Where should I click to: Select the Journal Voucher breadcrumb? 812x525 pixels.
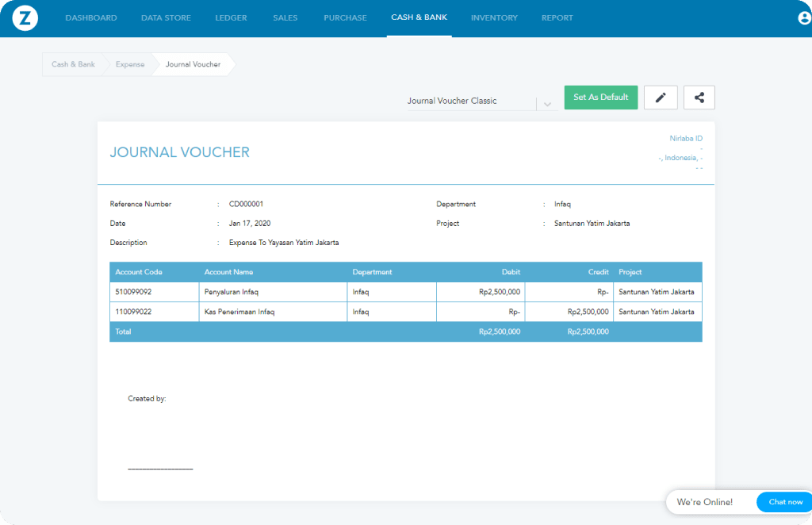(193, 64)
